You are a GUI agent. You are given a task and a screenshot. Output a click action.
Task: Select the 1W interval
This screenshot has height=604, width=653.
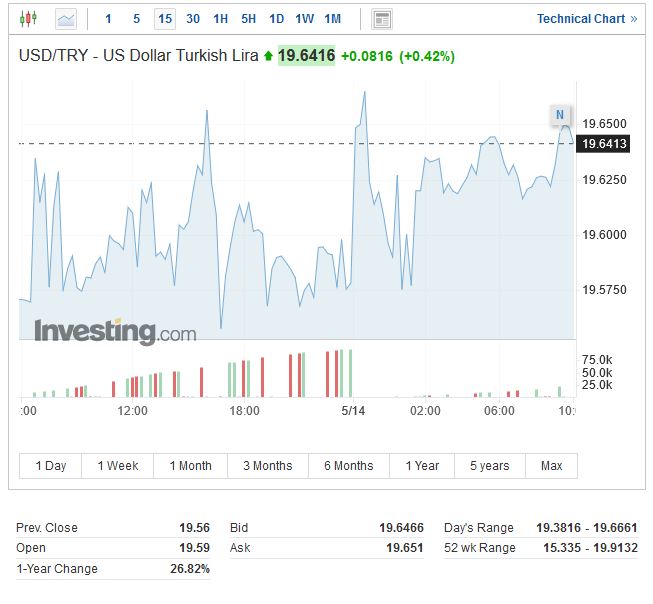pos(305,19)
